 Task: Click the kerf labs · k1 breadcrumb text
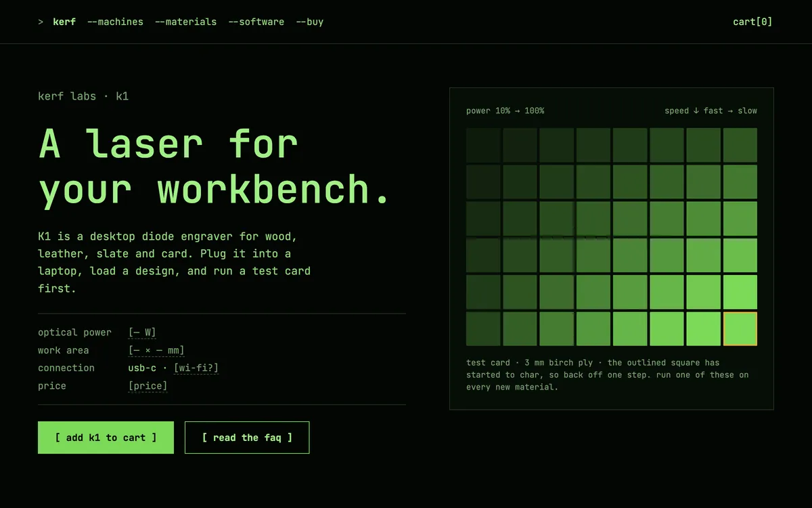(83, 96)
